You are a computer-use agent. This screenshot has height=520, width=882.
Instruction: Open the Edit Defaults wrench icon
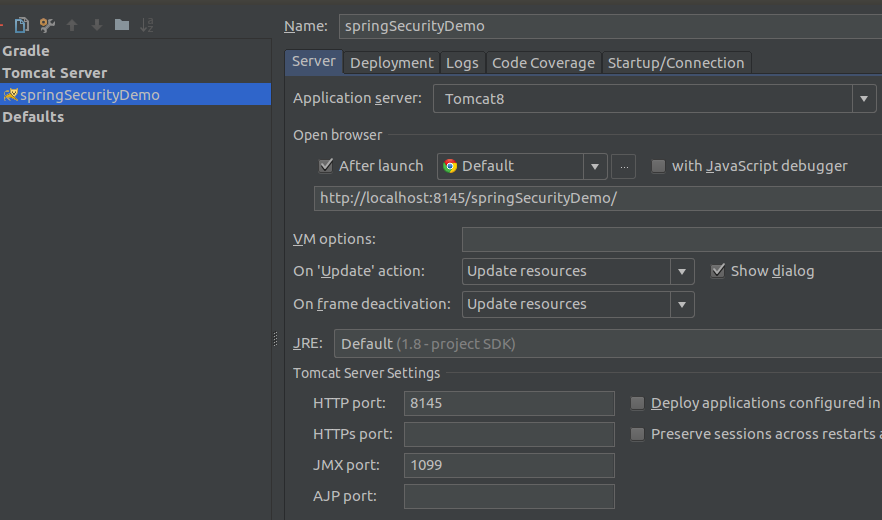47,25
